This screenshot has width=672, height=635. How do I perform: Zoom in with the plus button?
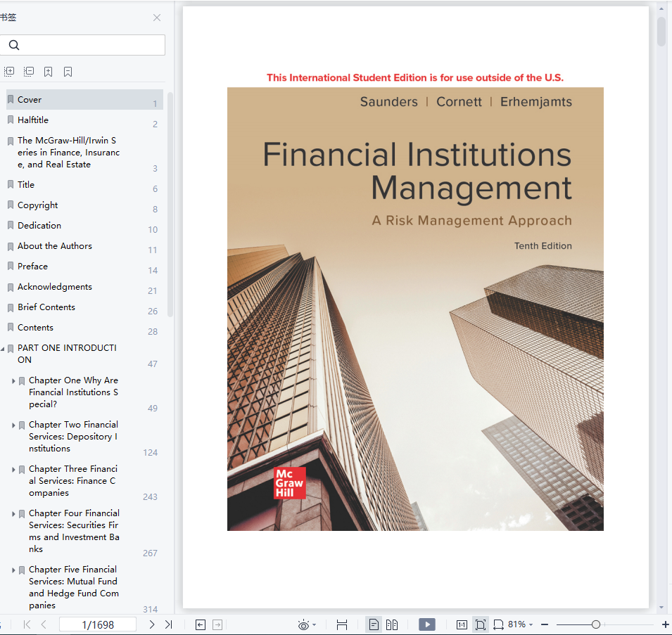[x=666, y=624]
